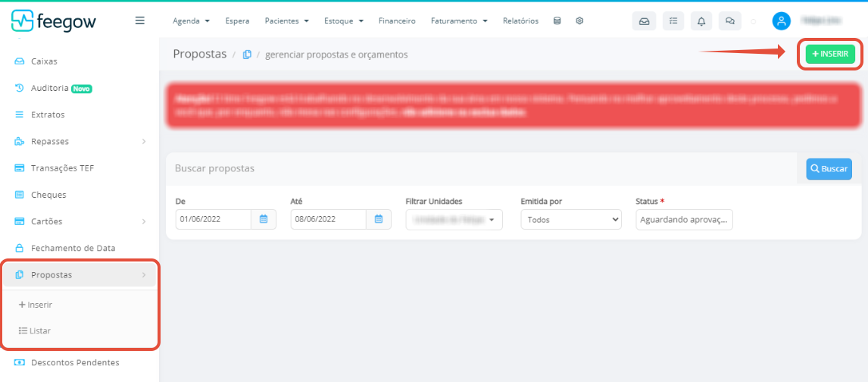This screenshot has height=382, width=868.
Task: Open the notifications bell icon
Action: tap(701, 21)
